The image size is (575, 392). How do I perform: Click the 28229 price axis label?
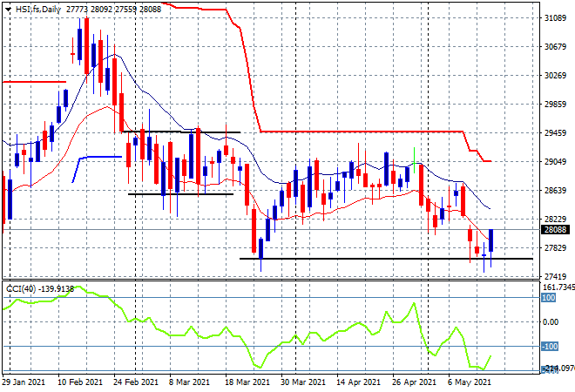pyautogui.click(x=555, y=219)
